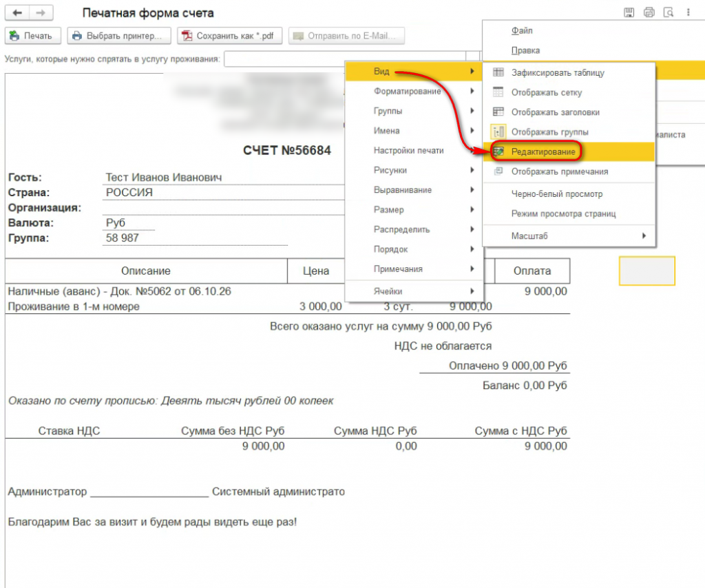Toggle Отображать группы option
The height and width of the screenshot is (588, 705).
pyautogui.click(x=569, y=132)
